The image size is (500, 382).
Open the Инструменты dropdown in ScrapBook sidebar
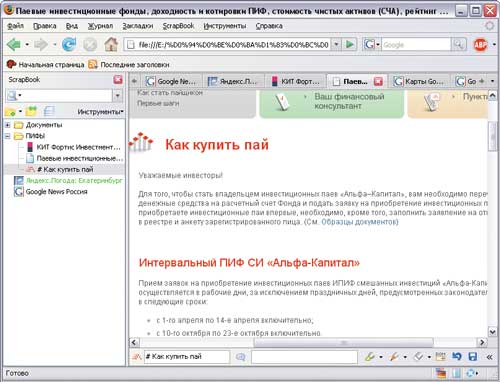pos(100,112)
